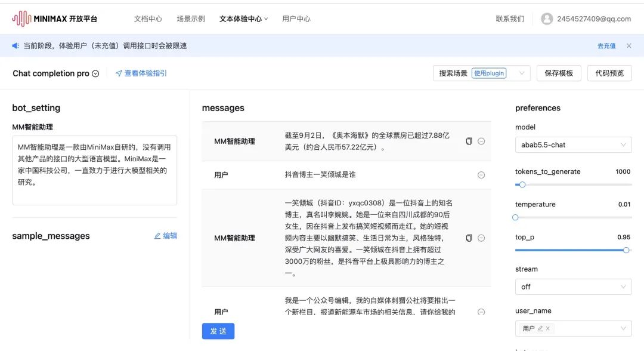Go to 文档中心 in navigation
This screenshot has height=351, width=644.
tap(148, 19)
